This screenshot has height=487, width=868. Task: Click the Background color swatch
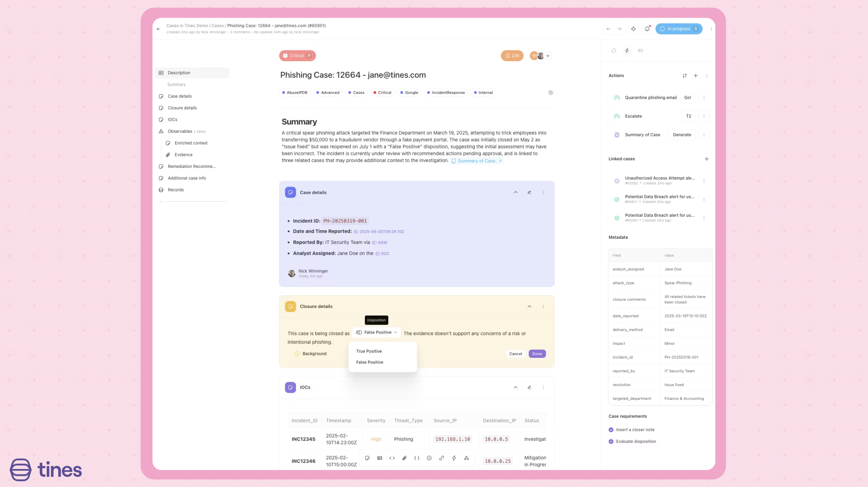[x=297, y=354]
